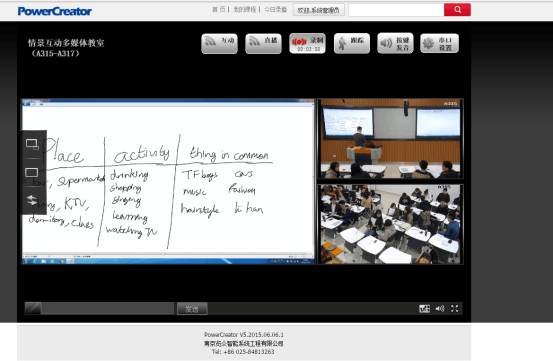
Task: Open the 我的课程 my courses link
Action: [x=244, y=10]
